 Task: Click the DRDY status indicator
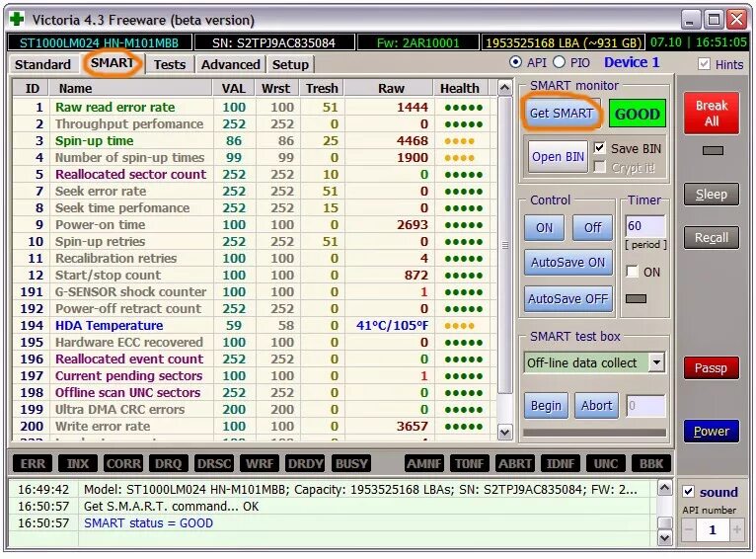(305, 464)
